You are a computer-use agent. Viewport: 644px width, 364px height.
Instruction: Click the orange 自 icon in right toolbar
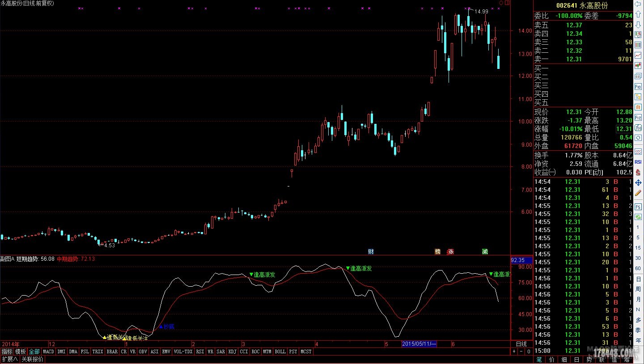tap(638, 107)
